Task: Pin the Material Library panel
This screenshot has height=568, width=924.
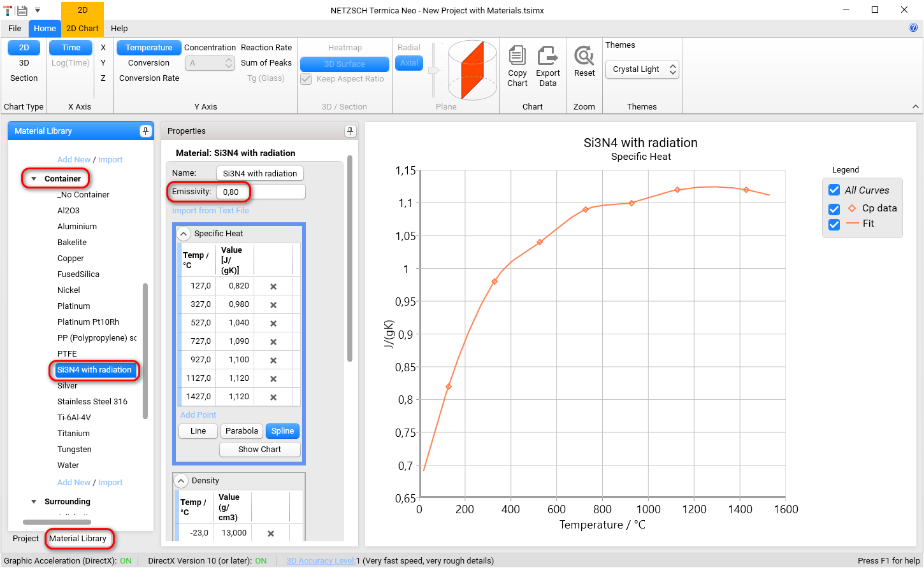Action: pos(145,131)
